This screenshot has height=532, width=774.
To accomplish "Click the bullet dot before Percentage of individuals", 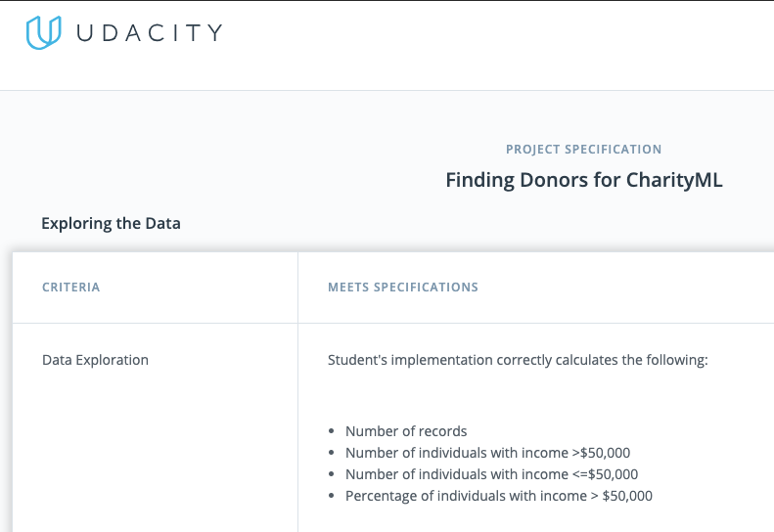I will [334, 496].
